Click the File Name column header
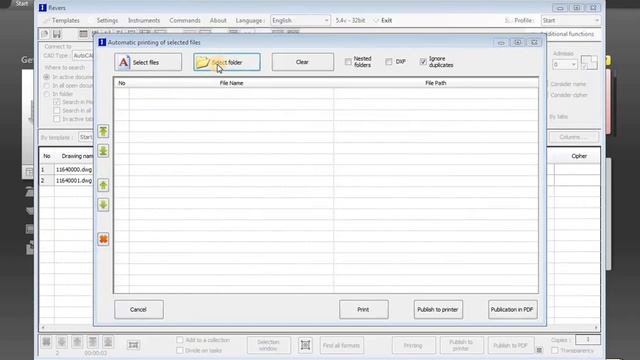 point(231,83)
